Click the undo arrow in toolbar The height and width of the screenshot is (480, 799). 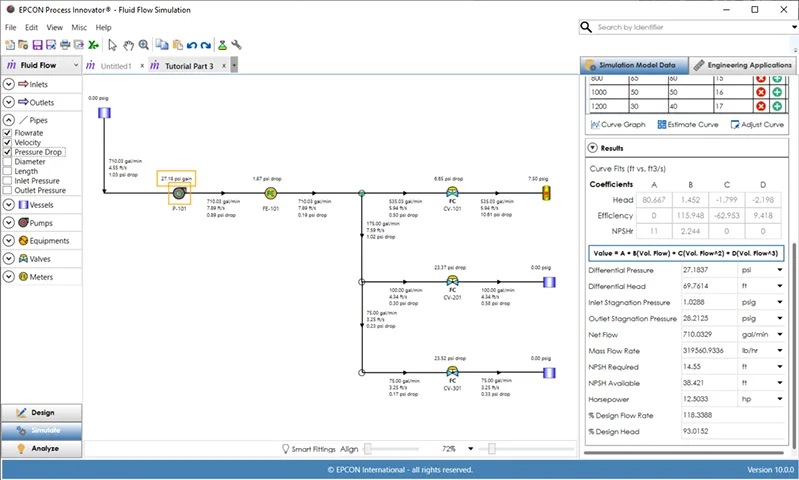tap(191, 45)
